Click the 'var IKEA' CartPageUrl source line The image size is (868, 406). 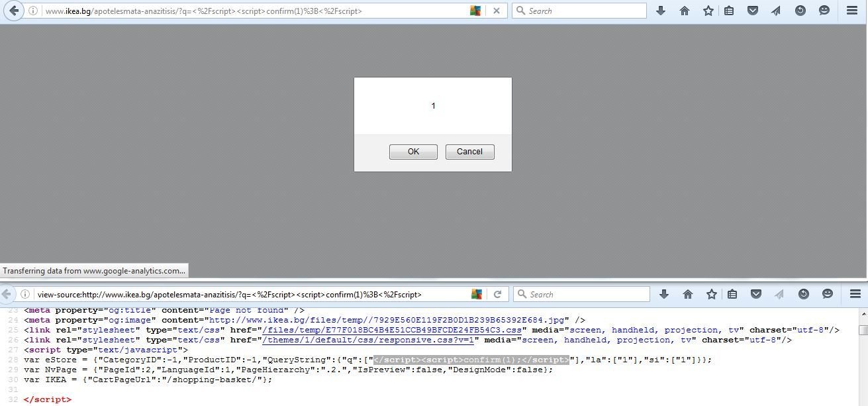[x=148, y=380]
